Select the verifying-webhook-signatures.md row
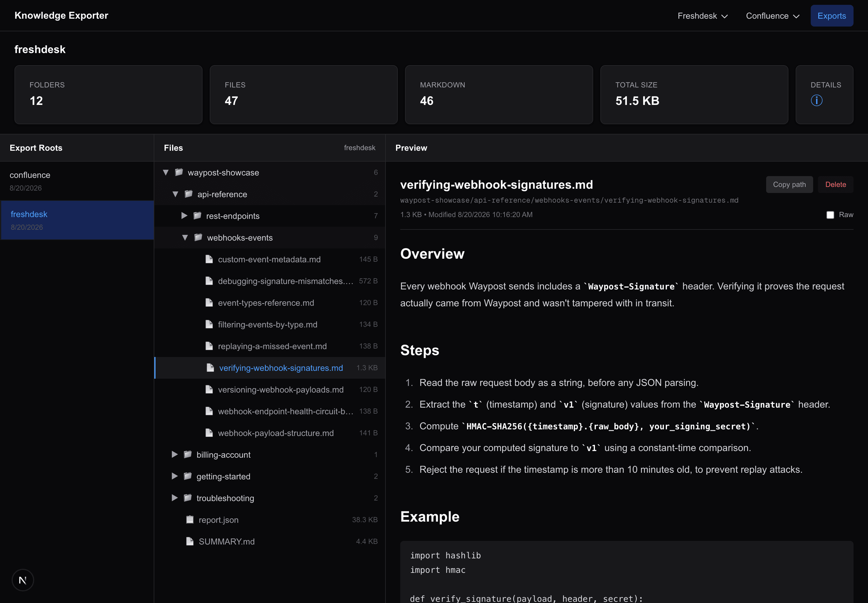This screenshot has width=868, height=603. [269, 368]
